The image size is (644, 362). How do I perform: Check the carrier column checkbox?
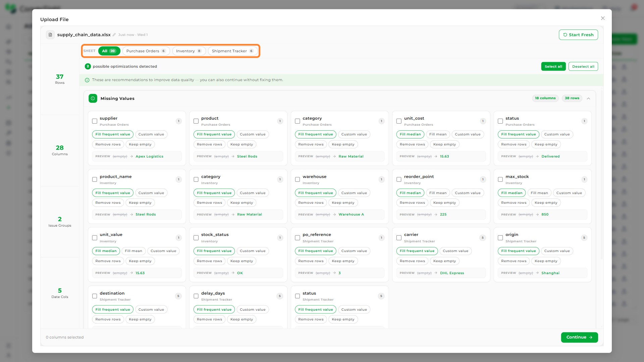(x=399, y=238)
